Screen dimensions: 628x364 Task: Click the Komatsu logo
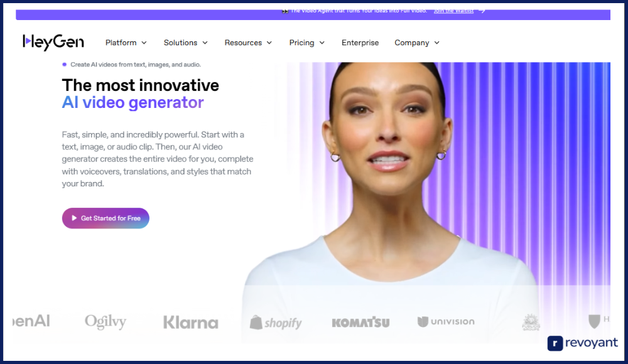tap(360, 322)
